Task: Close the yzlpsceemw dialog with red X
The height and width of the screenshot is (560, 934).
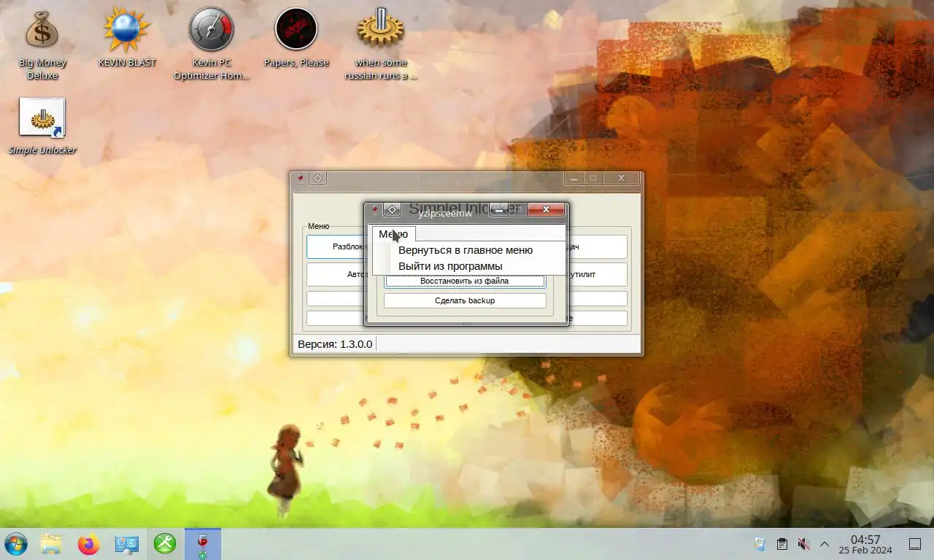Action: pos(546,210)
